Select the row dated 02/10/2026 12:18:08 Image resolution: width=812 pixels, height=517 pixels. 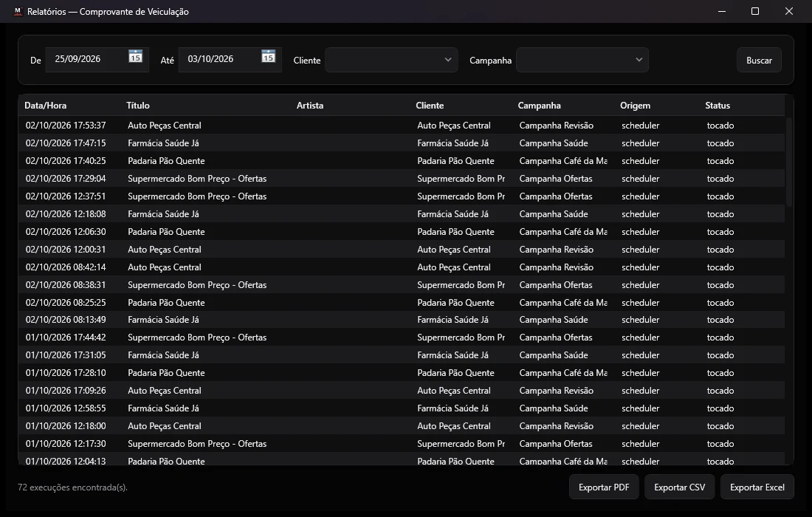(402, 214)
